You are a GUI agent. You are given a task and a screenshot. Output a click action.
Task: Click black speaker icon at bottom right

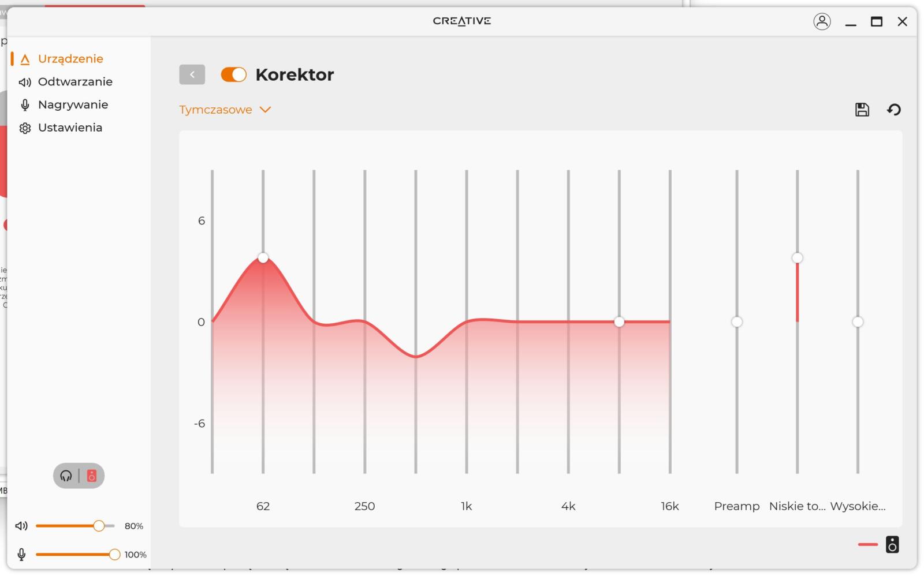pyautogui.click(x=892, y=544)
